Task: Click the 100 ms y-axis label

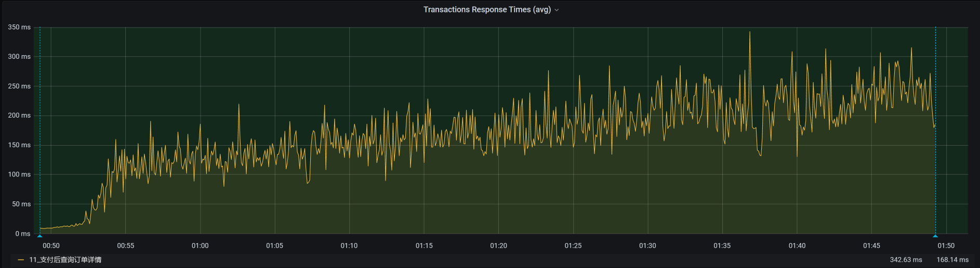Action: click(x=19, y=174)
